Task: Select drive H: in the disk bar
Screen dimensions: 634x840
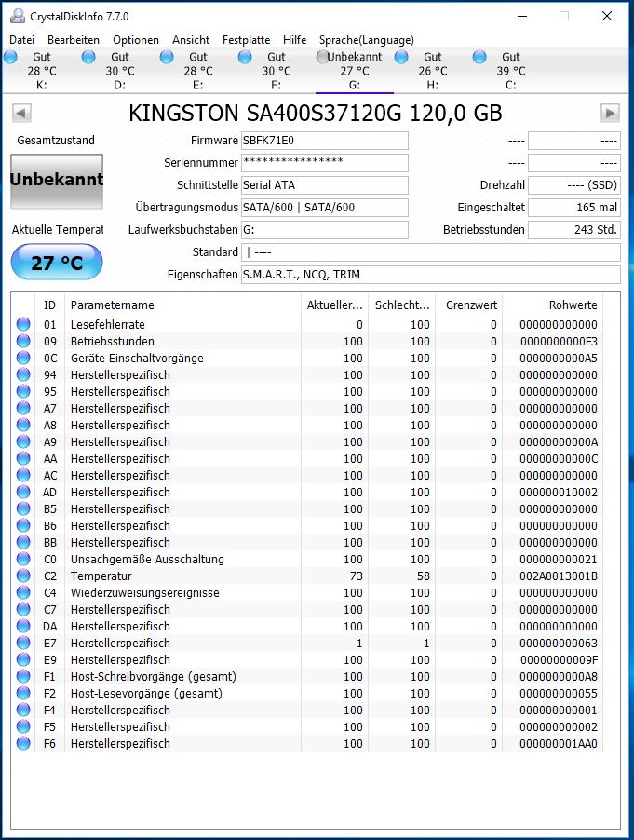Action: pyautogui.click(x=432, y=71)
